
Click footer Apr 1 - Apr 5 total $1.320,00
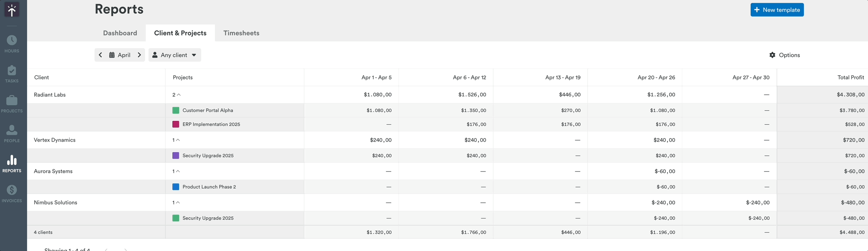pyautogui.click(x=379, y=232)
